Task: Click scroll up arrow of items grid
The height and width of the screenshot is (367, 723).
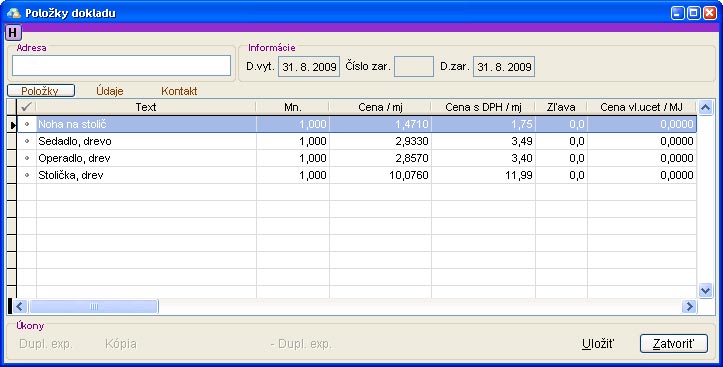Action: tap(705, 108)
